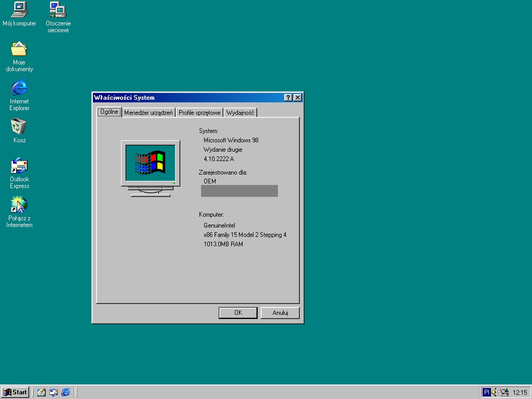Screen dimensions: 532x399
Task: Click the Windows monitor logo image
Action: (x=151, y=169)
